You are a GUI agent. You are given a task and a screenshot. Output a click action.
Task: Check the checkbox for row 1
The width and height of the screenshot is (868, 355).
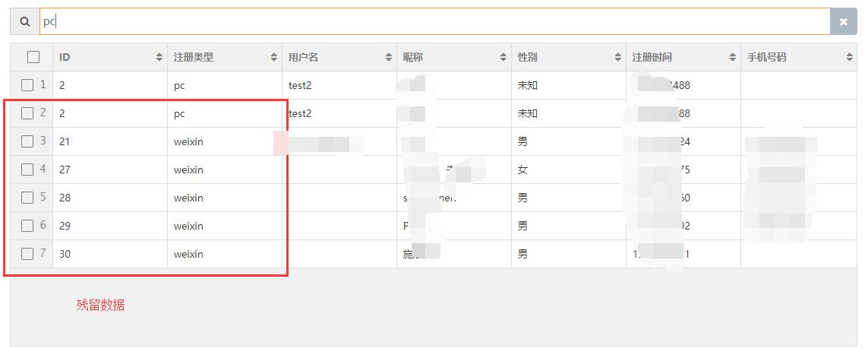click(27, 85)
